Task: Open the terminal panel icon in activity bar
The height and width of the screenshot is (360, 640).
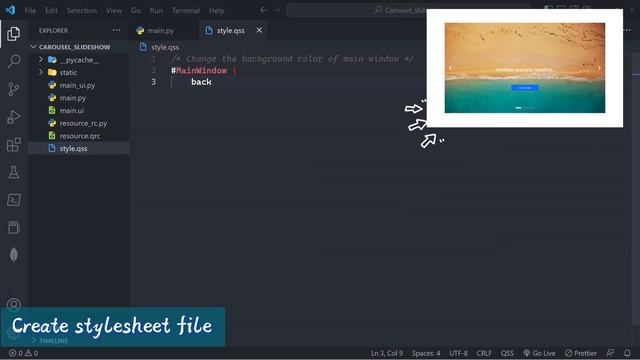Action: (13, 200)
